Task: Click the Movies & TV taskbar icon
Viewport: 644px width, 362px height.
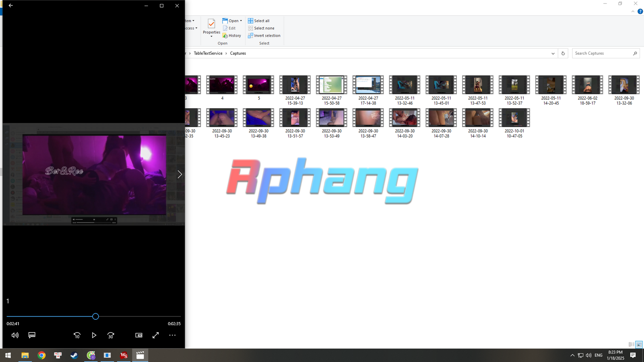Action: point(140,355)
